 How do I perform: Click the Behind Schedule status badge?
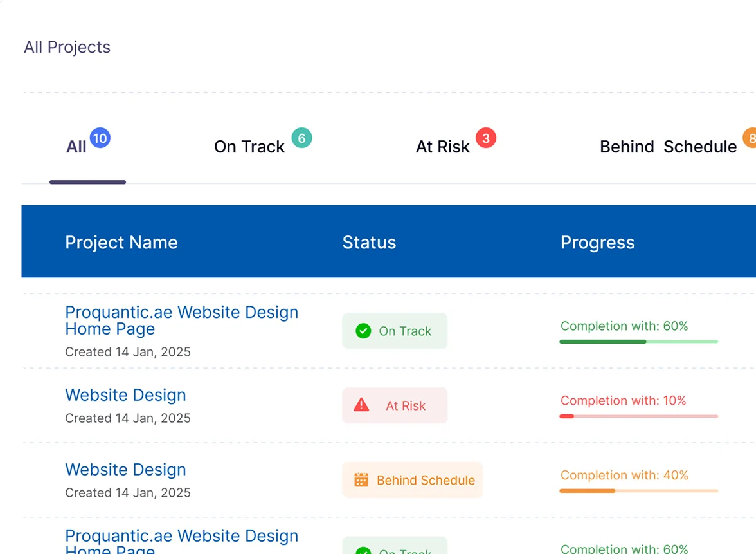412,480
